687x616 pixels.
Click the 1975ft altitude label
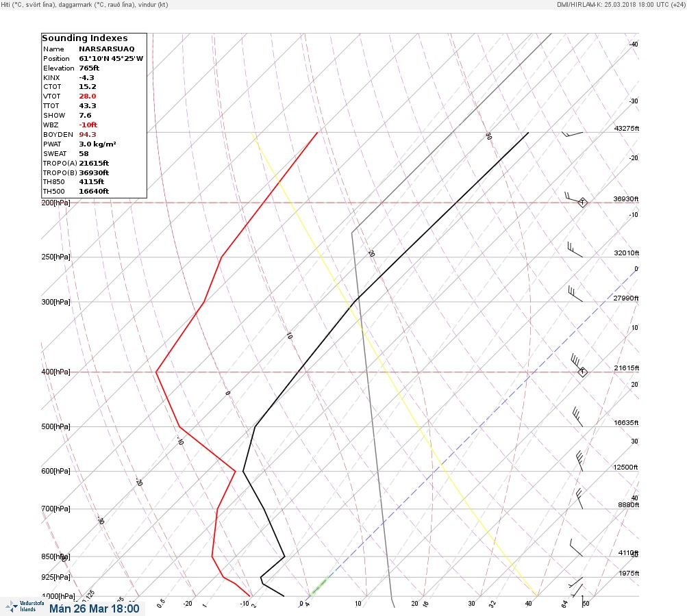pyautogui.click(x=629, y=573)
